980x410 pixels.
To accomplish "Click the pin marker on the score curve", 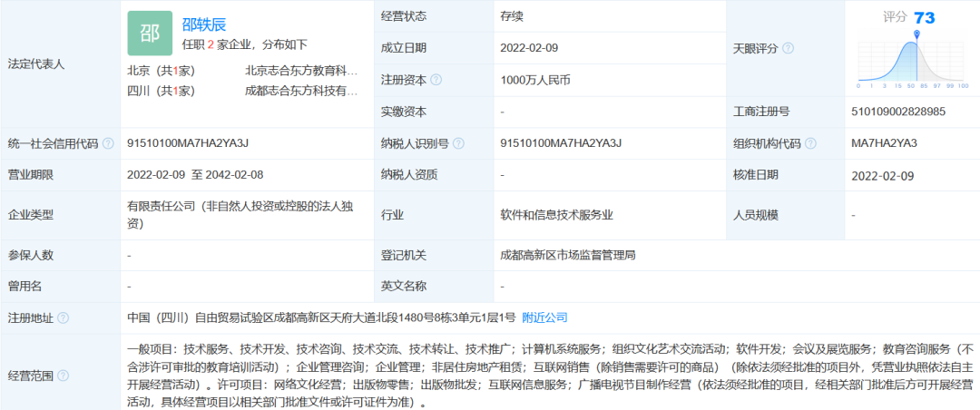I will click(x=916, y=35).
